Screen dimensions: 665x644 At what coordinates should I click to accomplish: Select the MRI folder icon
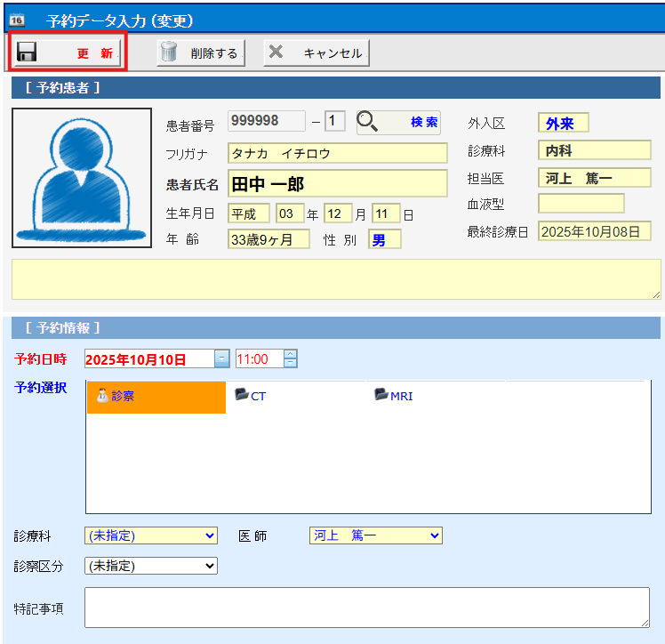(x=381, y=395)
